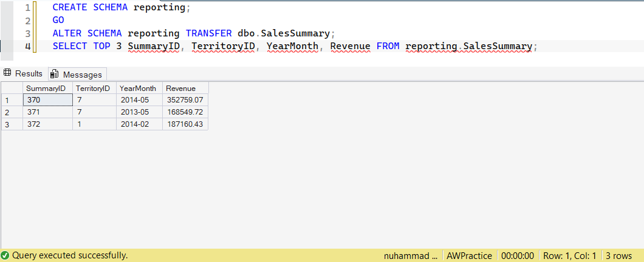This screenshot has height=262, width=644.
Task: Select the TerritoryID column header
Action: (x=94, y=88)
